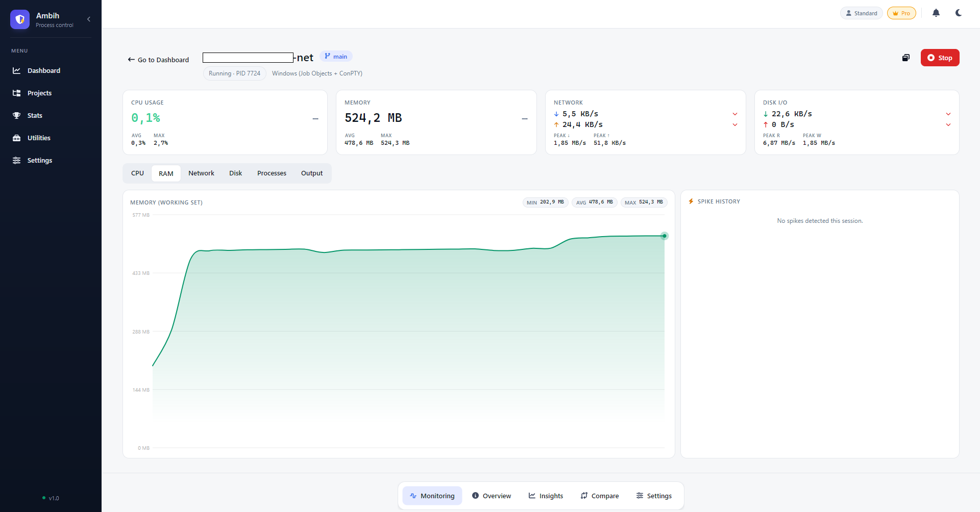Click the MAX 524,3 MB chip

[x=644, y=202]
